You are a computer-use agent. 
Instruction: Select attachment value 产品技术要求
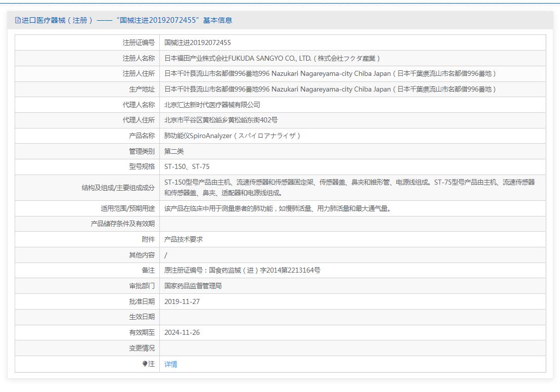click(184, 239)
